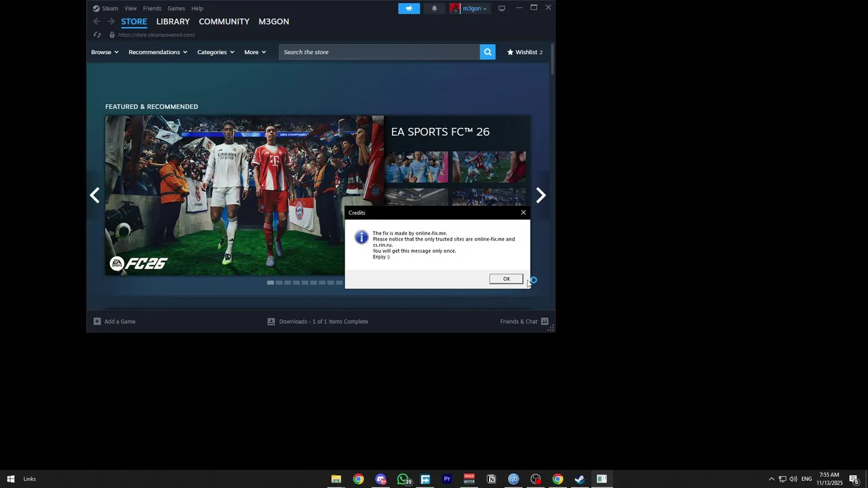Click the blue search magnifier button
The width and height of the screenshot is (868, 488).
488,52
